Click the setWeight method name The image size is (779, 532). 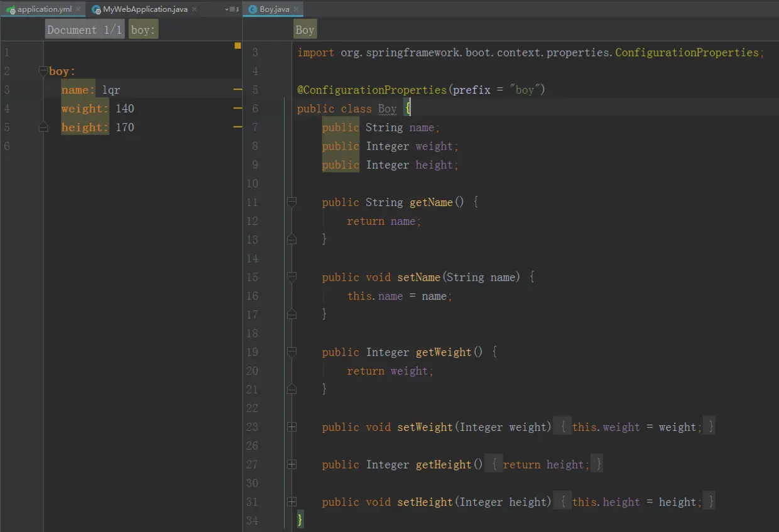click(x=425, y=427)
